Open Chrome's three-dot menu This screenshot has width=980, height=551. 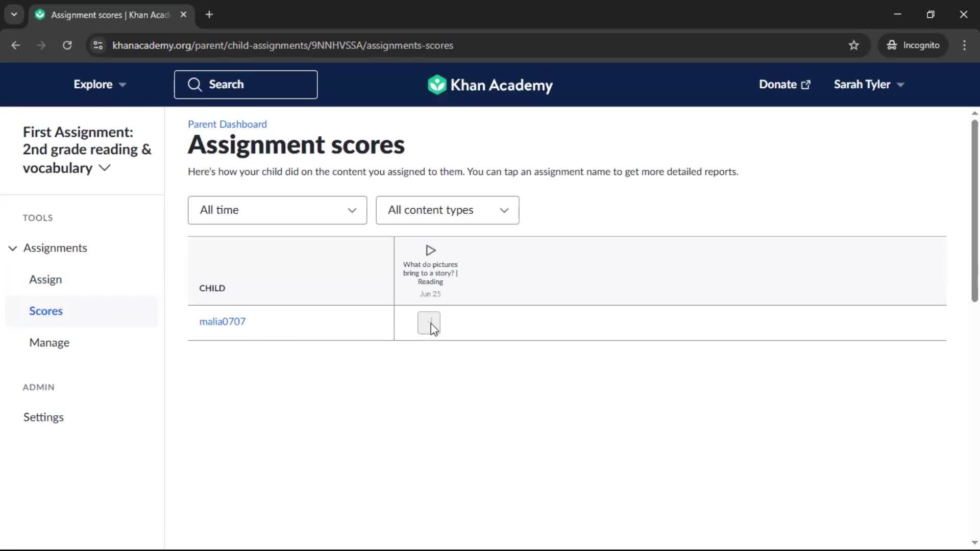[x=964, y=45]
